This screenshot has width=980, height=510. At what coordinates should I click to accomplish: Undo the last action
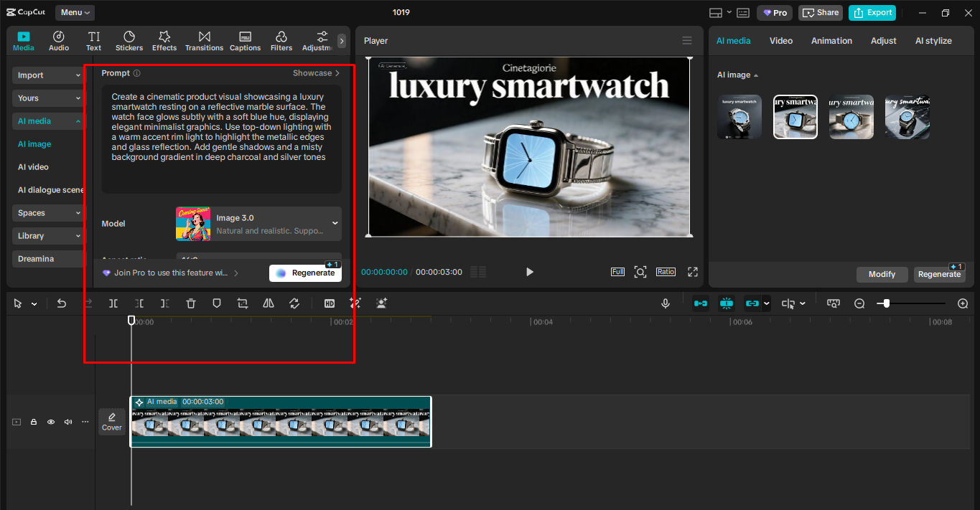(x=62, y=303)
